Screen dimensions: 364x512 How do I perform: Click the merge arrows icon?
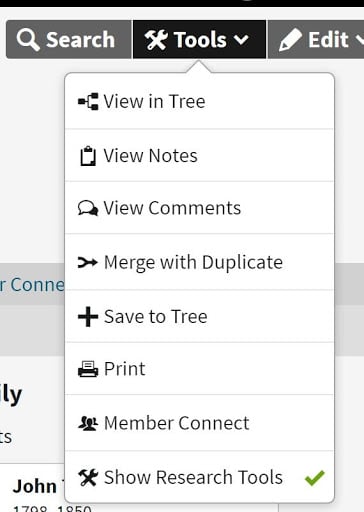coord(88,262)
